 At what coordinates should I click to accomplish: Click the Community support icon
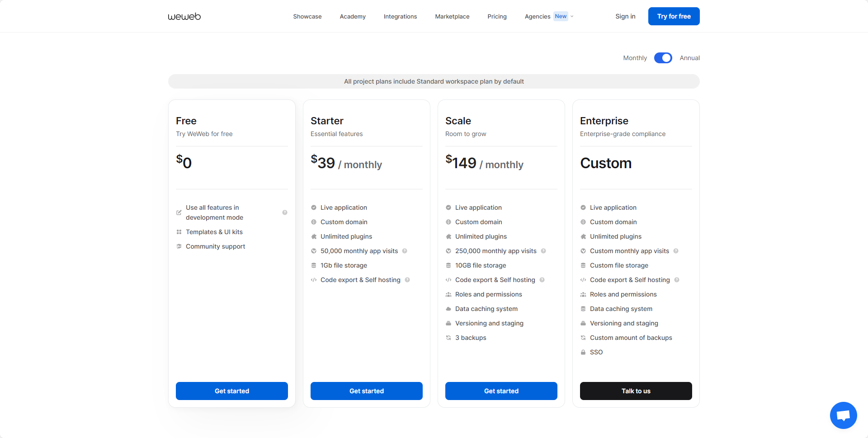click(179, 246)
